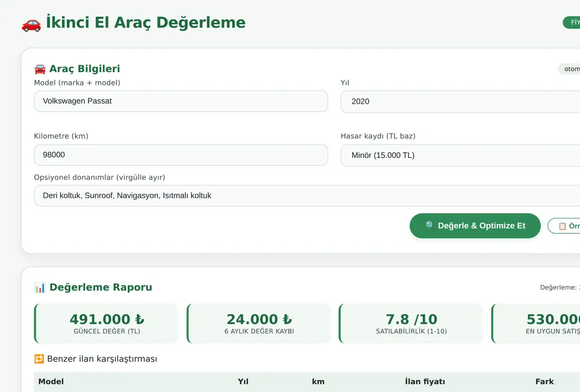The height and width of the screenshot is (392, 580).
Task: Click the İkinci El Araç Değerleme title
Action: [x=145, y=22]
